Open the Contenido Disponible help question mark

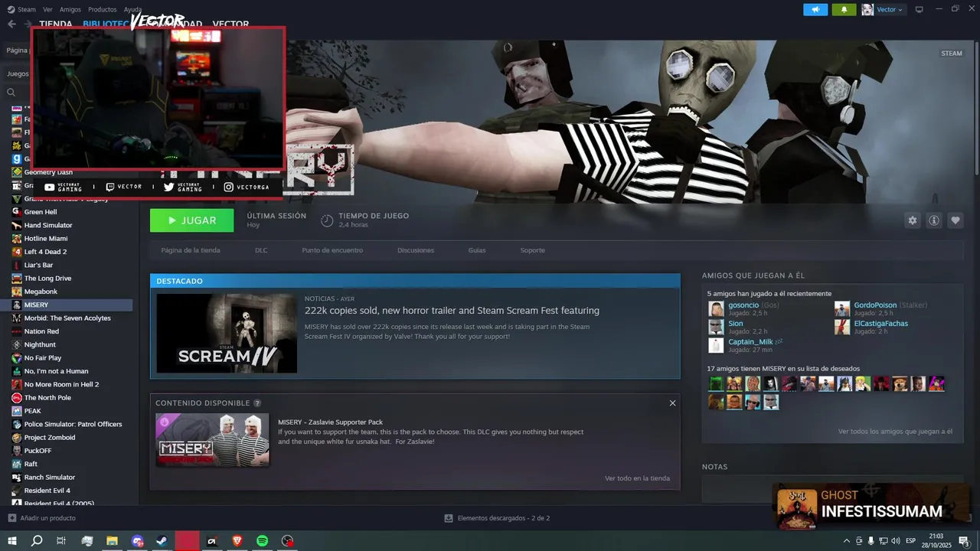click(257, 403)
